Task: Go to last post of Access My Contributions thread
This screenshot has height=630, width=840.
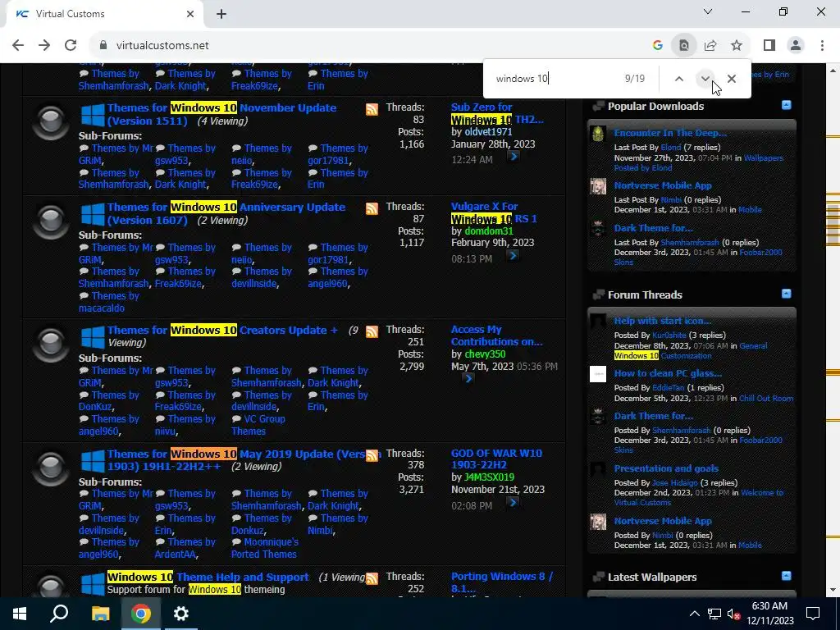Action: 468,378
